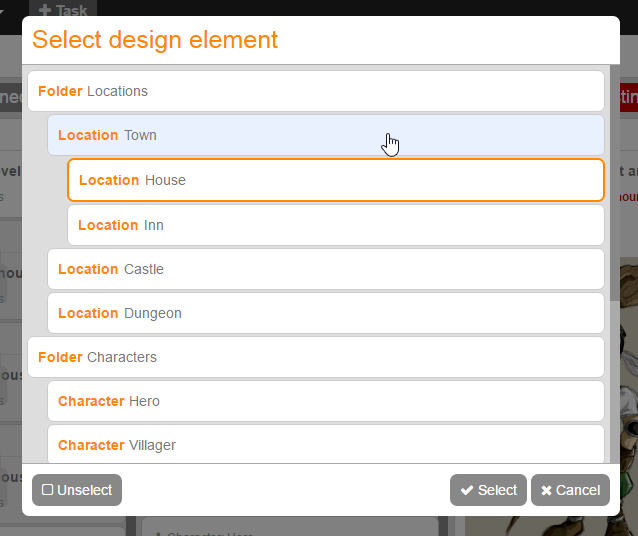
Task: Click the orange Character label beside Hero
Action: coord(91,401)
